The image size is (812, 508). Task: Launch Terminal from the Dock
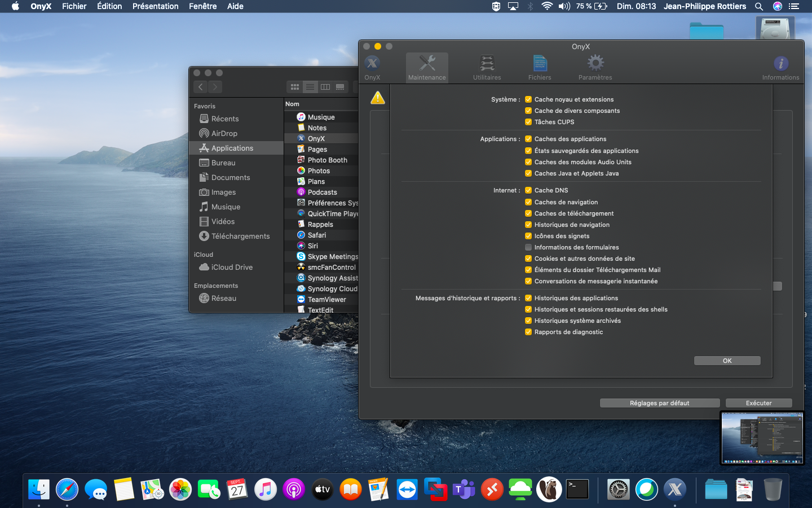point(577,489)
